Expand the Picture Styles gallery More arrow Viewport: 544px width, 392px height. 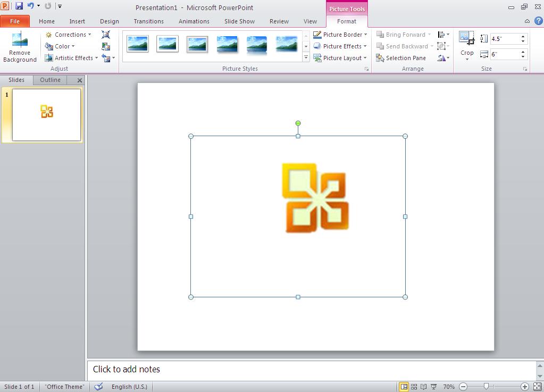(x=306, y=57)
